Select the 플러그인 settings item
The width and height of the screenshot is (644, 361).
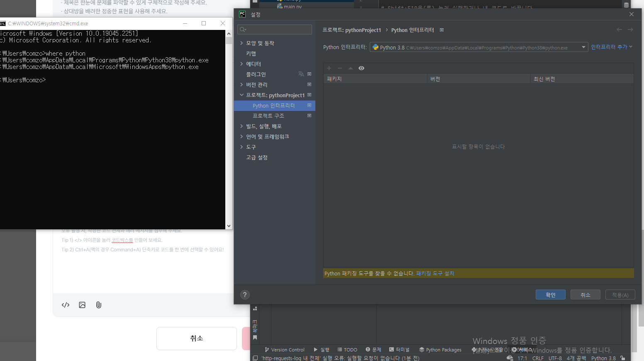256,74
